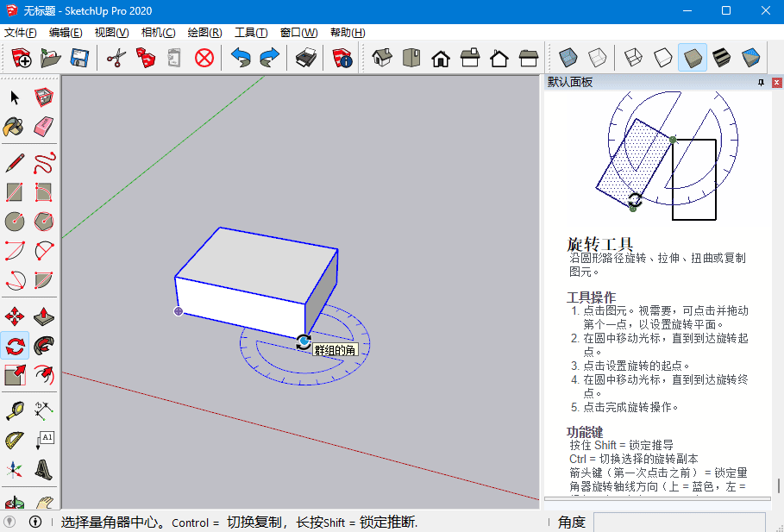Open the 相机(C) menu
Viewport: 784px width, 532px height.
158,33
